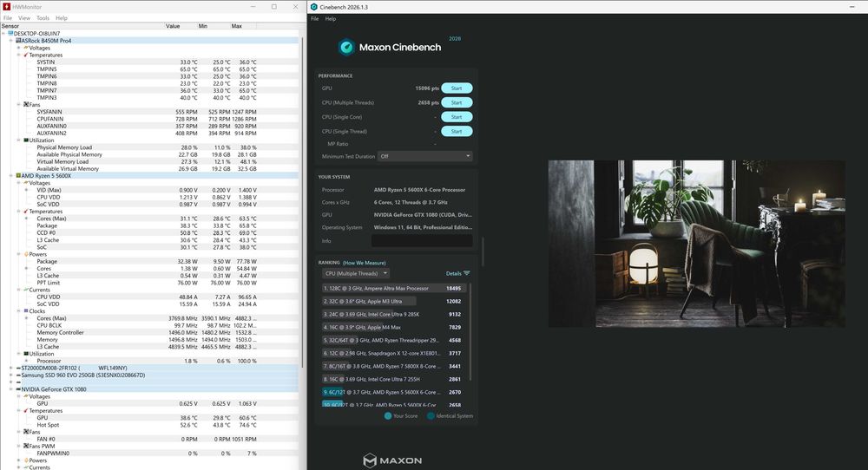868x470 pixels.
Task: Collapse the ASRock B450M Pro4 node
Action: coord(11,41)
